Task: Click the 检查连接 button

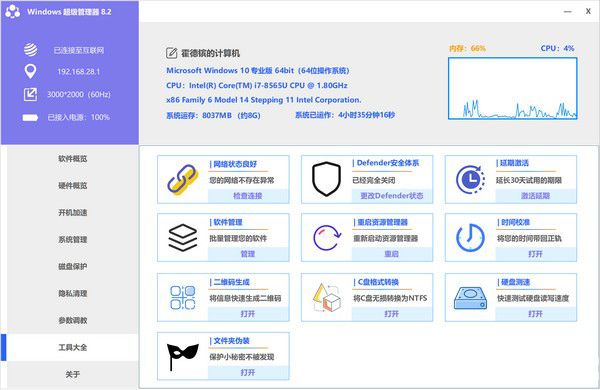Action: [248, 196]
